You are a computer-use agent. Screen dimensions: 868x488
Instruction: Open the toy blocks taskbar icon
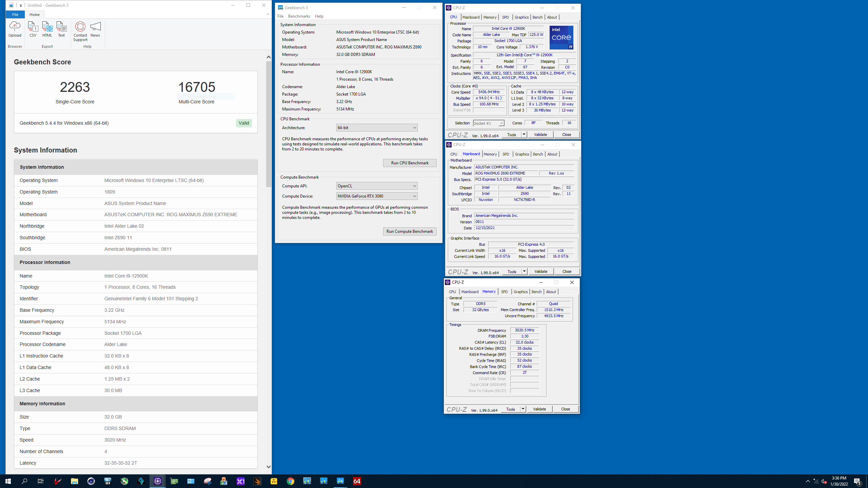click(x=224, y=481)
